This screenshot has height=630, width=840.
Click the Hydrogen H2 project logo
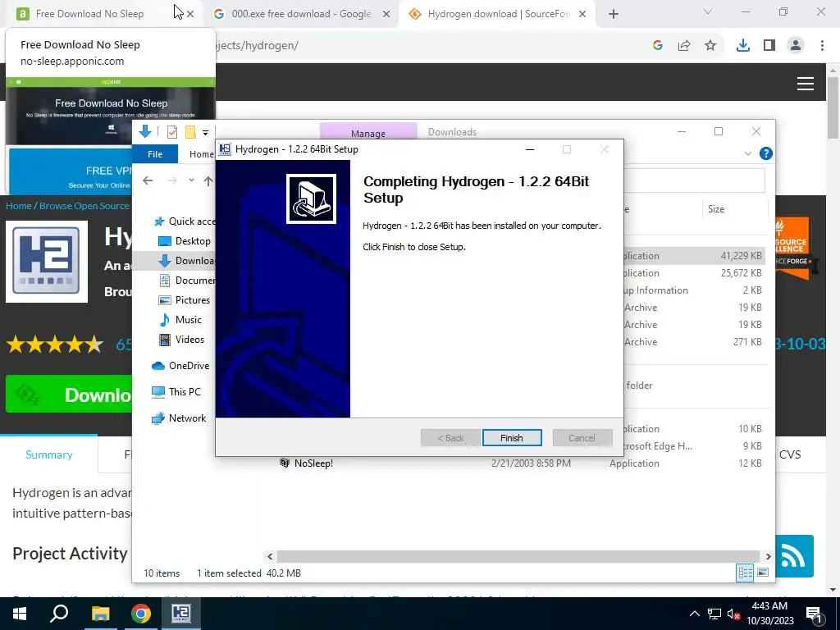tap(47, 262)
